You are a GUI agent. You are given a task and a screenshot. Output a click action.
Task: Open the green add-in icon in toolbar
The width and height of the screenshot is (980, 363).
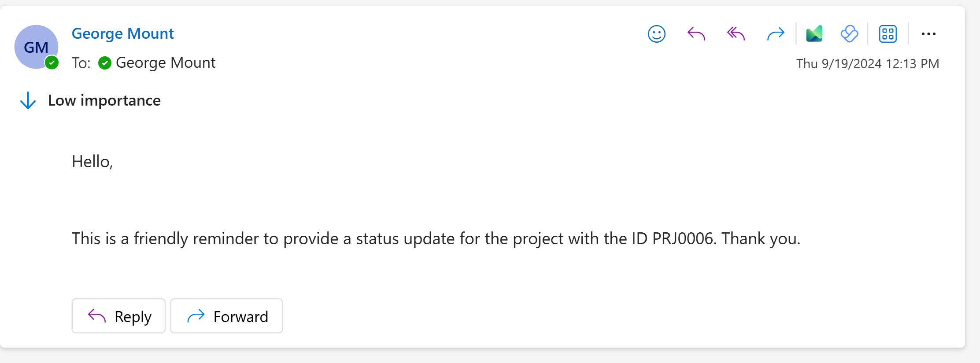[814, 34]
